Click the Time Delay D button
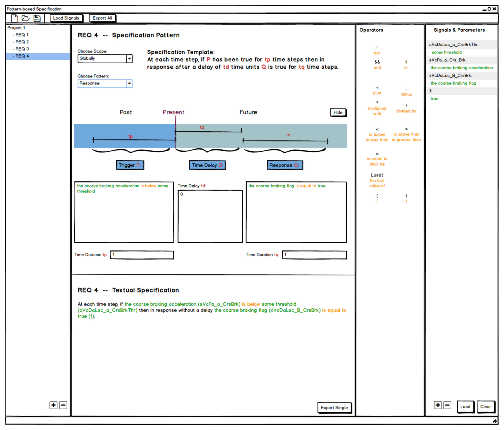This screenshot has width=504, height=430. click(x=207, y=165)
